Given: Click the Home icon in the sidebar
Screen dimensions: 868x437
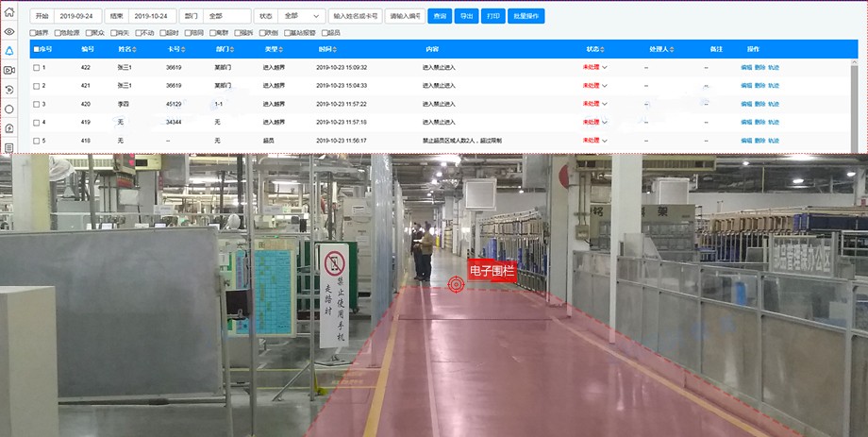Looking at the screenshot, I should point(9,11).
